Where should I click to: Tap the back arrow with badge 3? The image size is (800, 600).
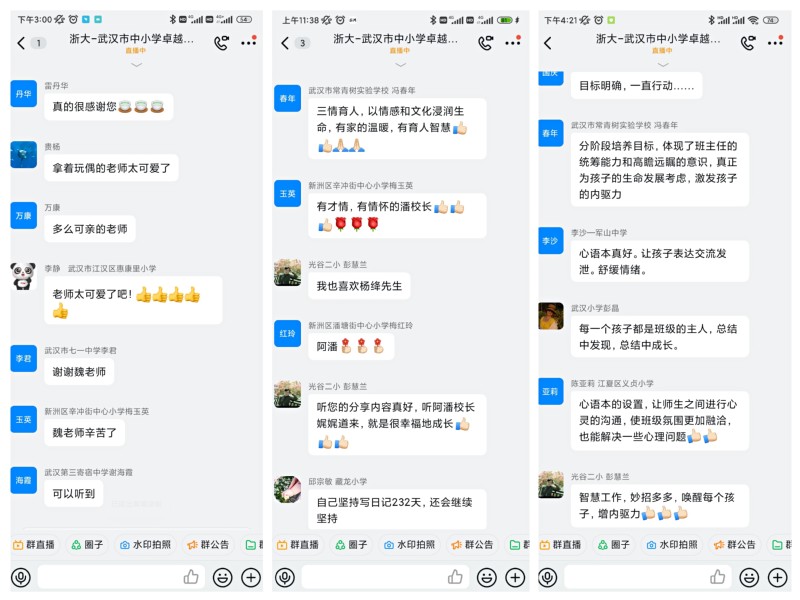(x=294, y=43)
